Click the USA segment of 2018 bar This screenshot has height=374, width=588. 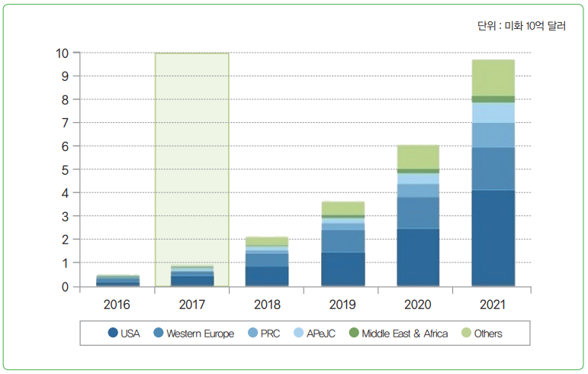tap(267, 276)
